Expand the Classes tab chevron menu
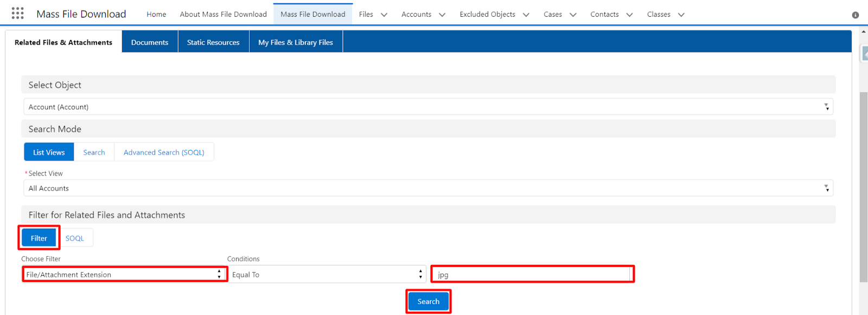 click(x=681, y=15)
